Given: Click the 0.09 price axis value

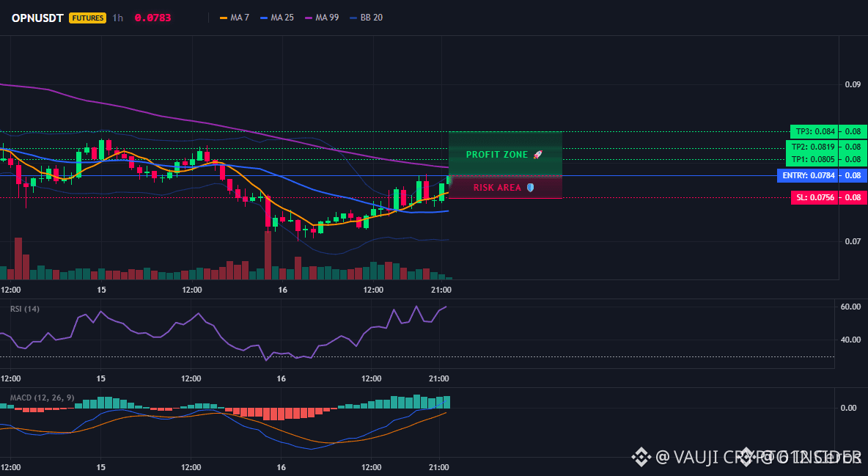Looking at the screenshot, I should 853,85.
